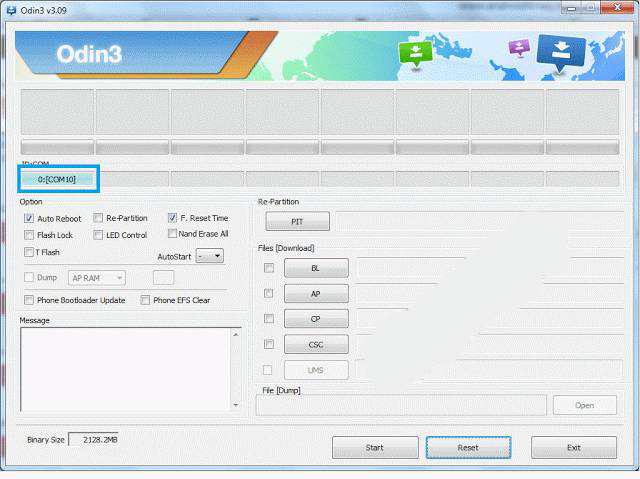Close the Odin3 window
The height and width of the screenshot is (479, 640).
point(618,7)
